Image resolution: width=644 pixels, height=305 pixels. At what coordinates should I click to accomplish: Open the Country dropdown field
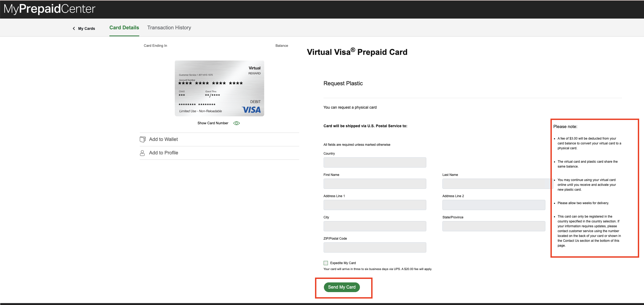click(375, 162)
